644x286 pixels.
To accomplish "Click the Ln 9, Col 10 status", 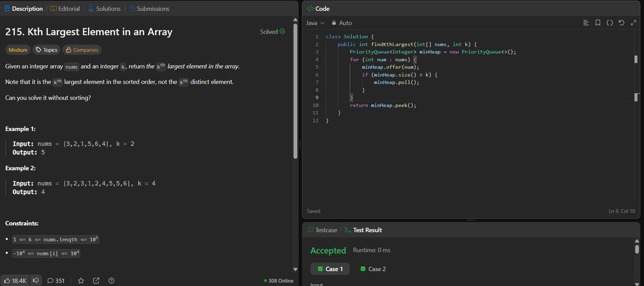I will point(622,211).
